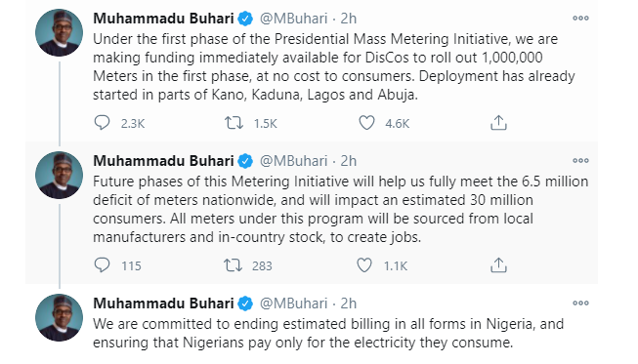This screenshot has height=364, width=638.
Task: Click the verified badge on third tweet
Action: coord(245,303)
